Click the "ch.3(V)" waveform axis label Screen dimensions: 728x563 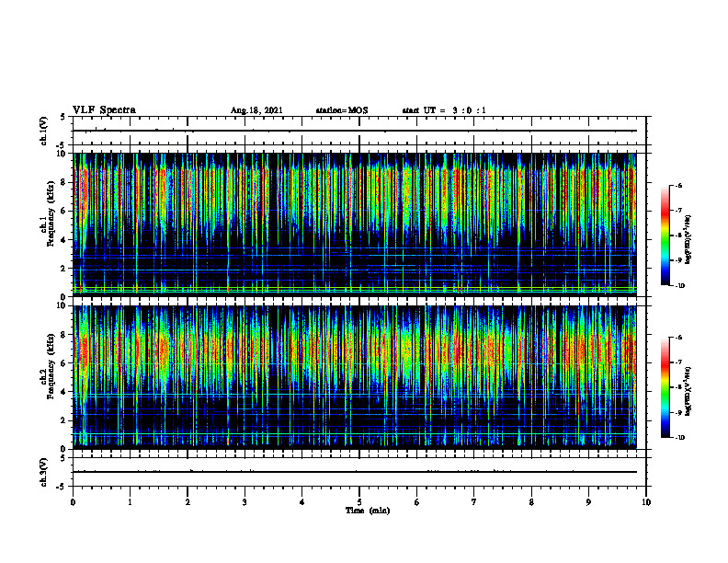click(x=43, y=472)
